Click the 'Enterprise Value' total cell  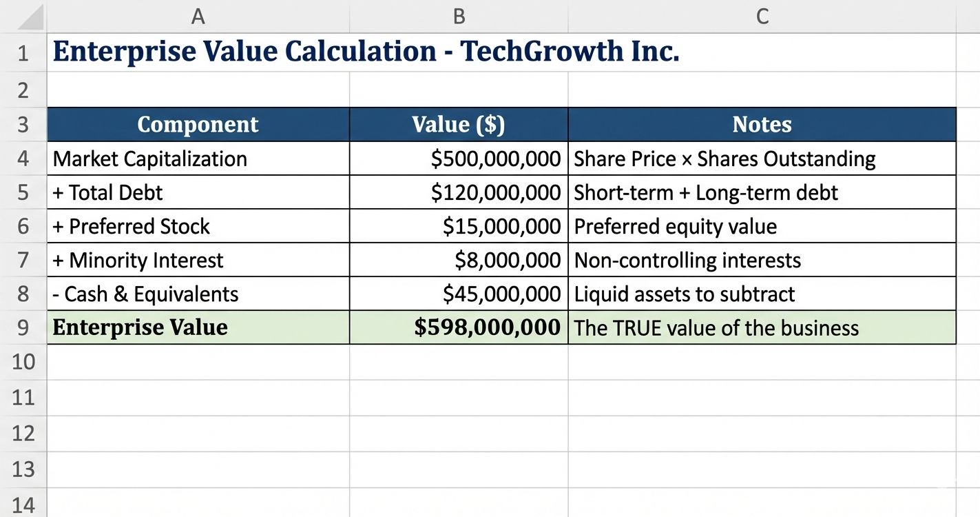[x=198, y=327]
